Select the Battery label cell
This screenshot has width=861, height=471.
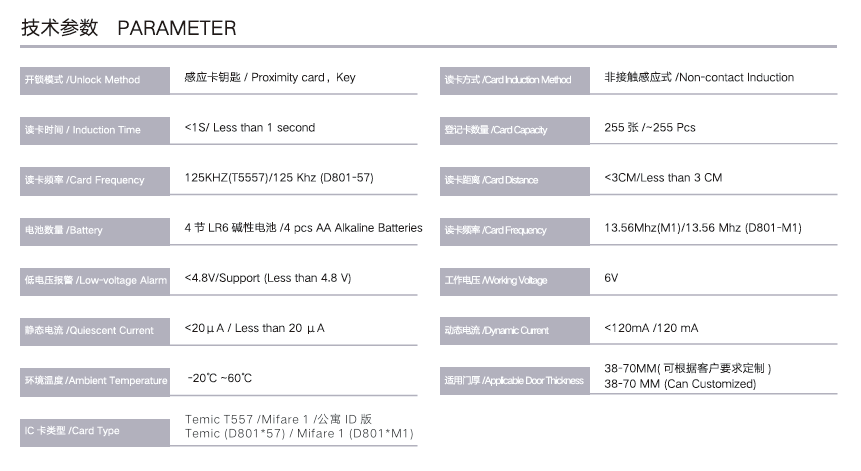coord(95,230)
